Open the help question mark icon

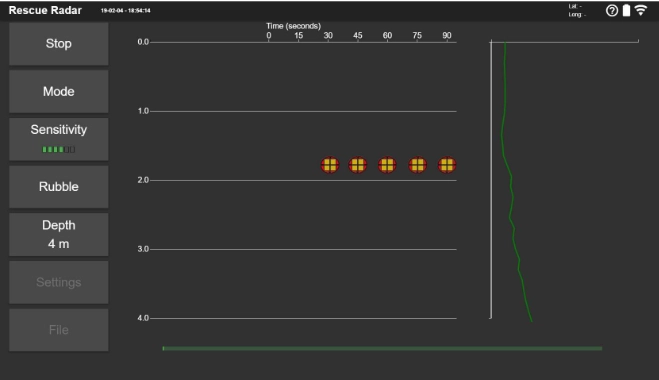click(612, 11)
